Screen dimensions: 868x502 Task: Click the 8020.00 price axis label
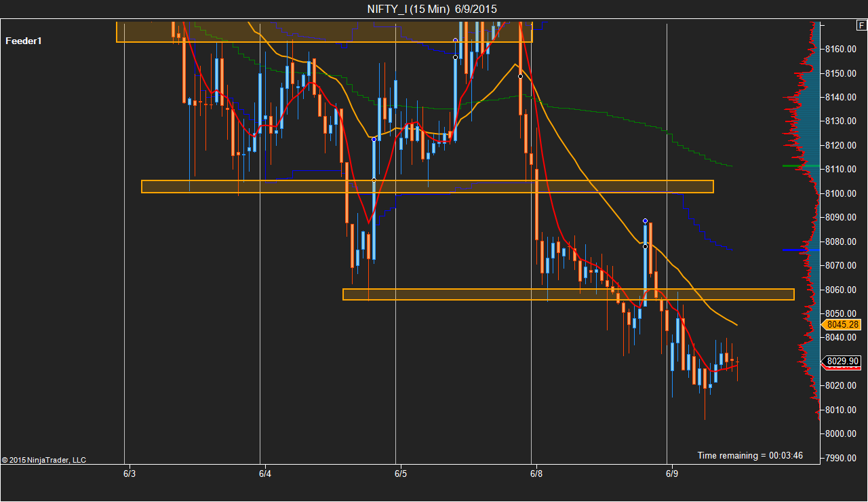(x=842, y=385)
